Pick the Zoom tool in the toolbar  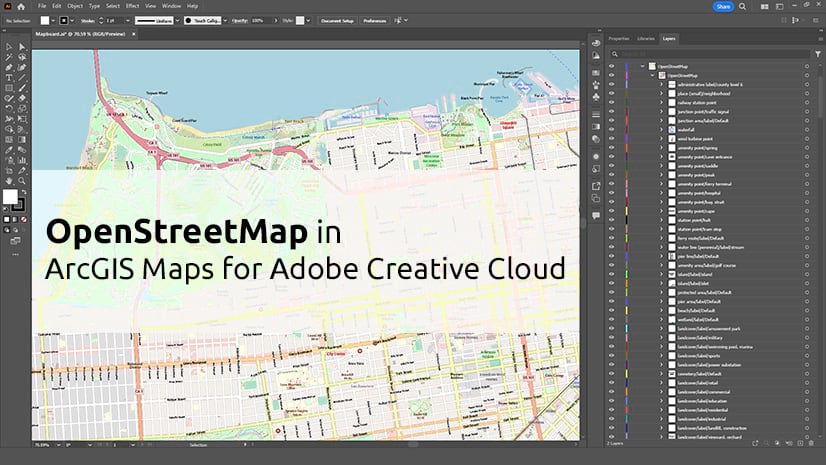click(x=22, y=180)
